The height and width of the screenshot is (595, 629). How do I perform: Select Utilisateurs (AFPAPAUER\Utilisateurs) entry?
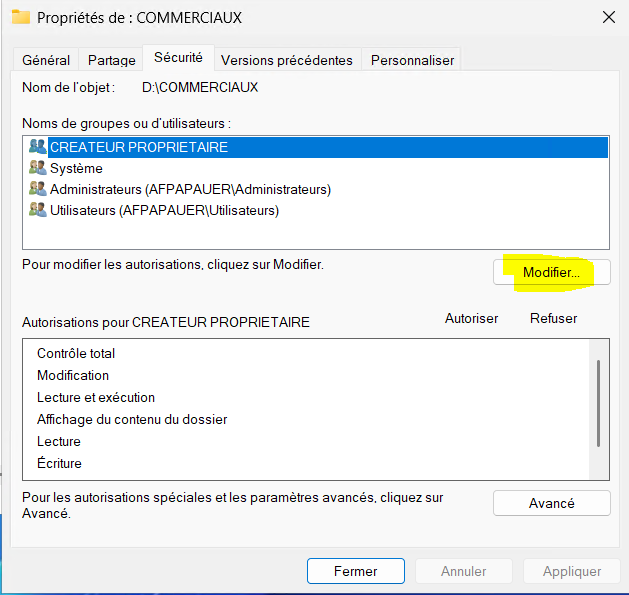click(x=164, y=210)
